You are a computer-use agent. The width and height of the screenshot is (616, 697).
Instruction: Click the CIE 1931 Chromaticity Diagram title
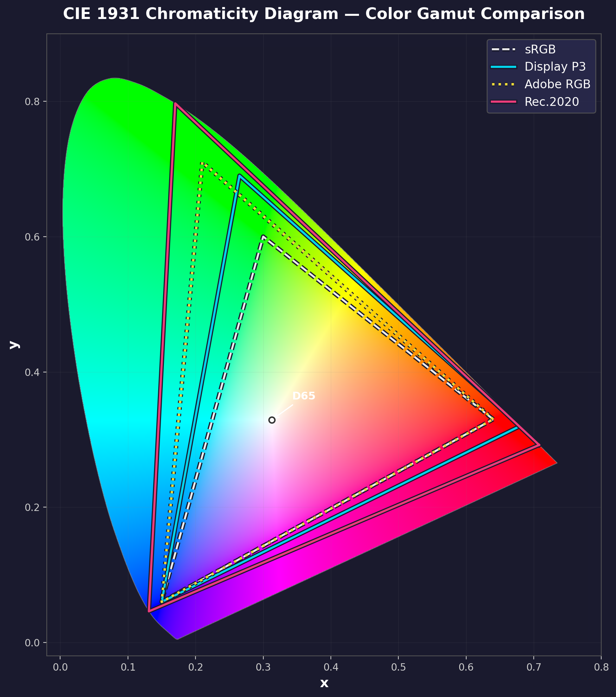324,14
